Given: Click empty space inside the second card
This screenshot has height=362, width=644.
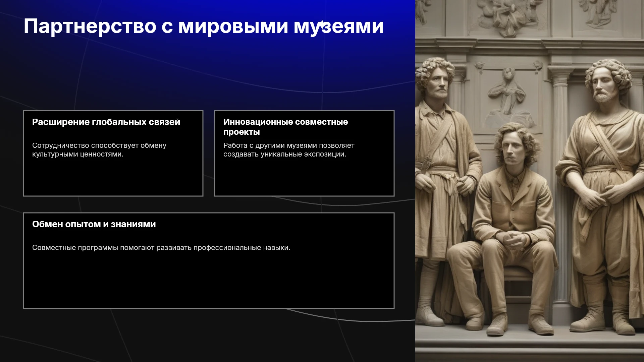Looking at the screenshot, I should click(x=304, y=178).
